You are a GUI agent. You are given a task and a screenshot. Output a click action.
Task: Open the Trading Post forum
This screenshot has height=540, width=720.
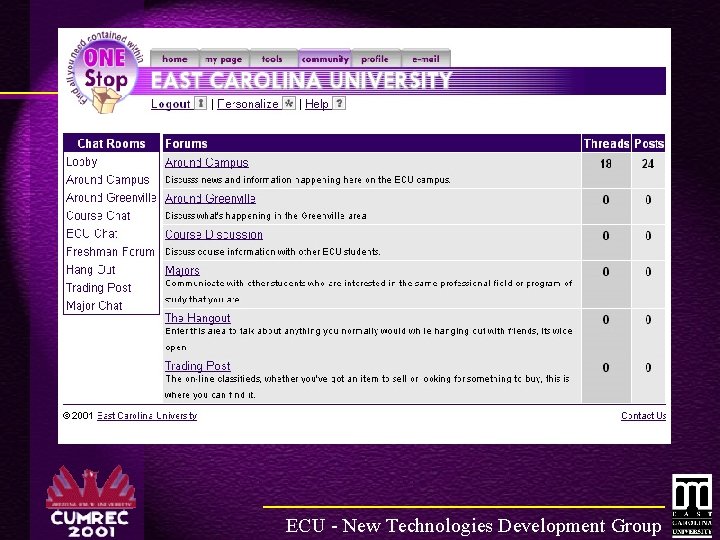pos(197,366)
